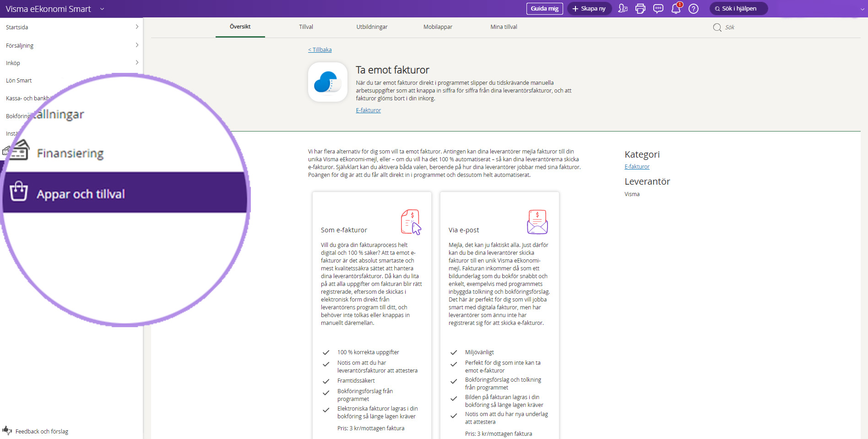The height and width of the screenshot is (439, 868).
Task: Expand the Försäljning menu chevron
Action: coord(137,45)
